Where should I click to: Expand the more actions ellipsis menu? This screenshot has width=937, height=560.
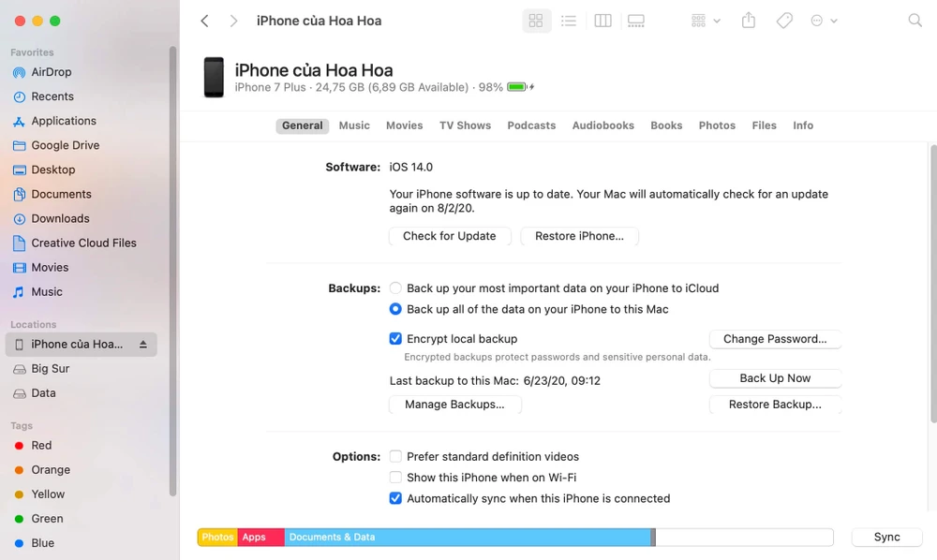[x=820, y=20]
